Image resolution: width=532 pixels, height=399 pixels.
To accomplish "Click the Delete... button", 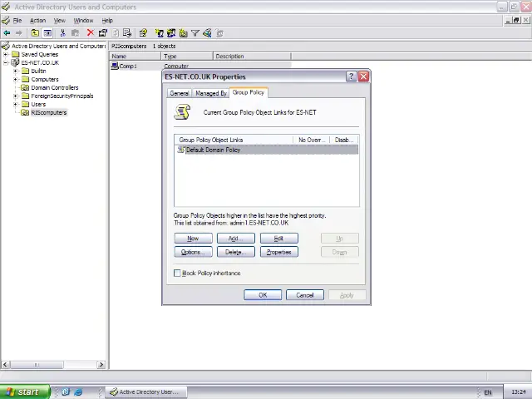I will click(236, 252).
